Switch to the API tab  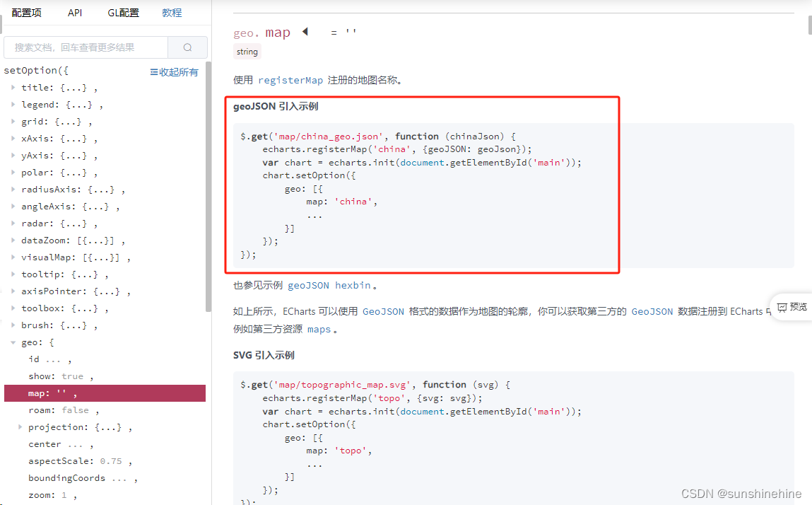(x=75, y=12)
